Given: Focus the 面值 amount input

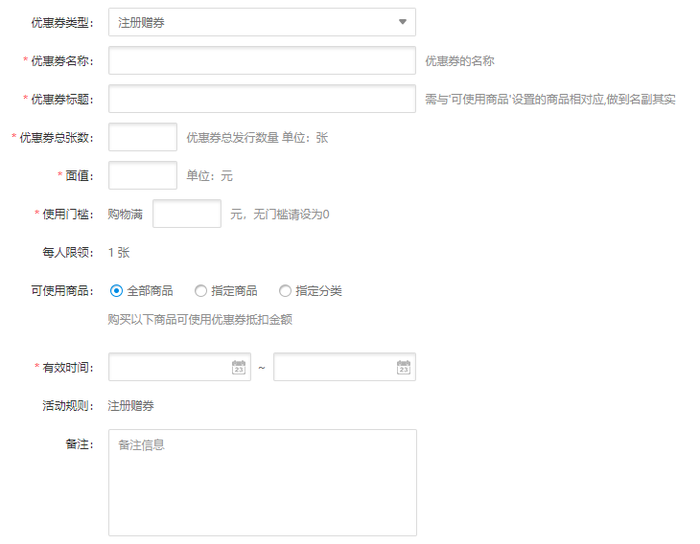Looking at the screenshot, I should click(142, 175).
